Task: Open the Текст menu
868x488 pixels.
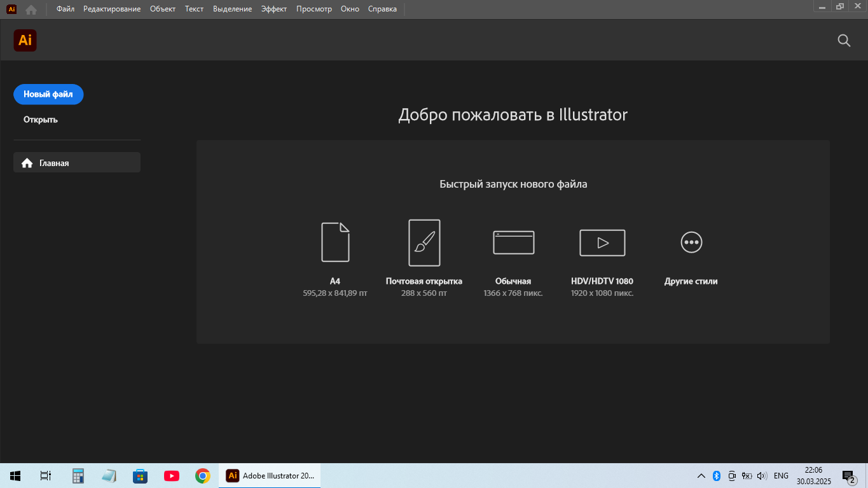Action: pos(195,9)
